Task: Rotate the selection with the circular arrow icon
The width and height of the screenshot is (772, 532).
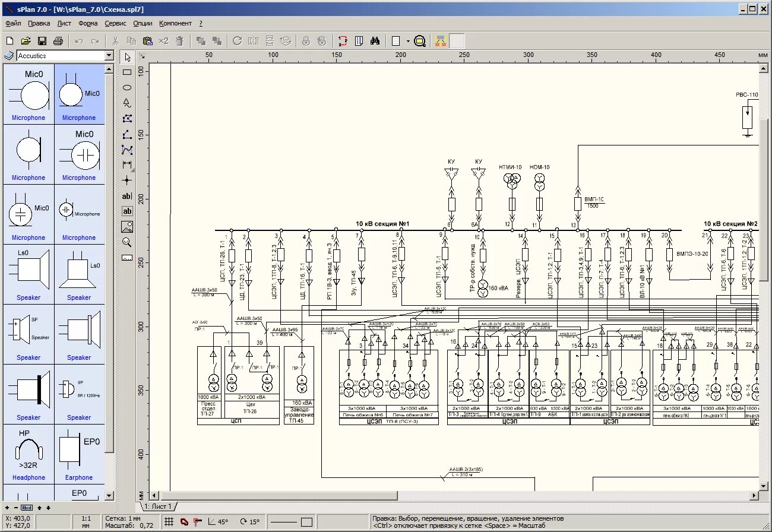Action: 238,41
